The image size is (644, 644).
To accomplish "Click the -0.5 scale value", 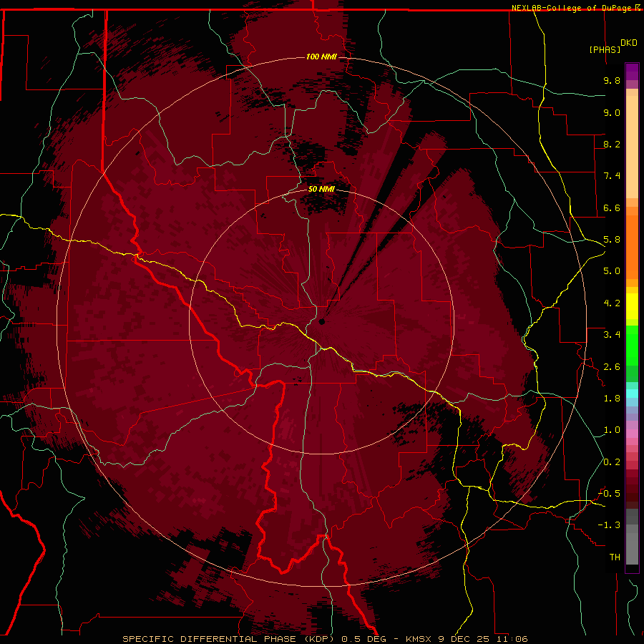I will coord(609,494).
